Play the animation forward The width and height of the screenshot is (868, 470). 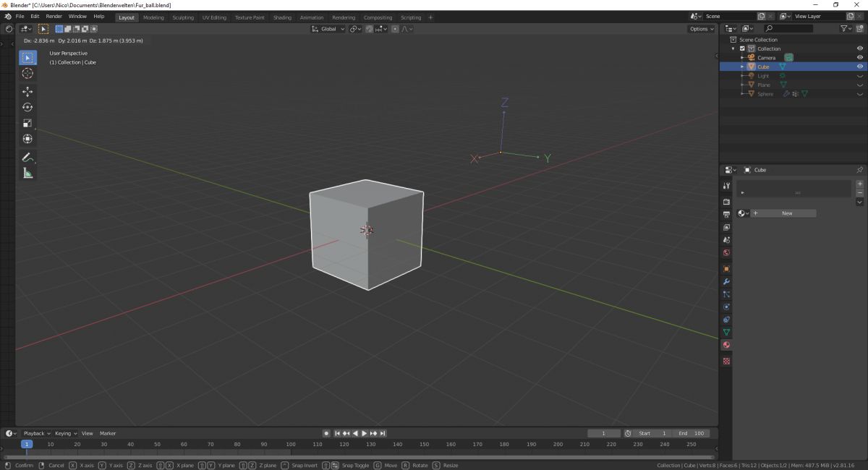point(364,433)
